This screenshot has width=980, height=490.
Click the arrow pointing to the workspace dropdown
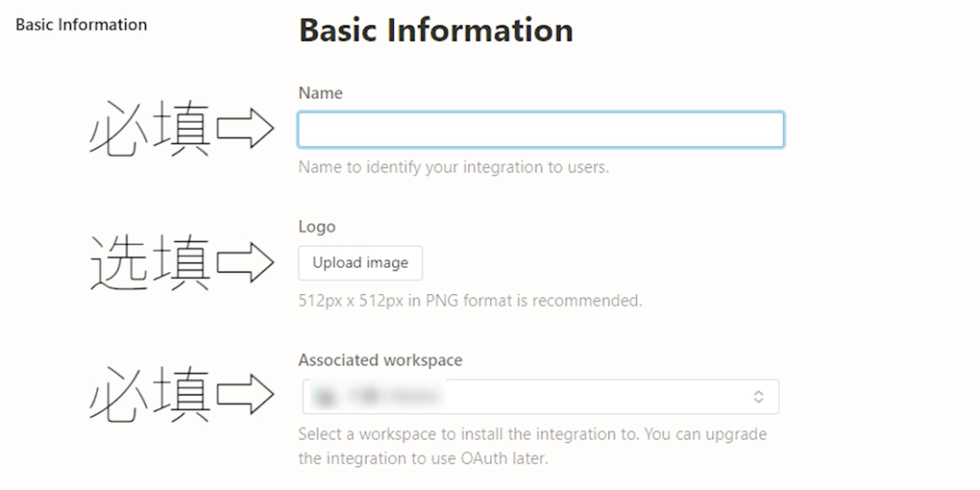[x=246, y=395]
